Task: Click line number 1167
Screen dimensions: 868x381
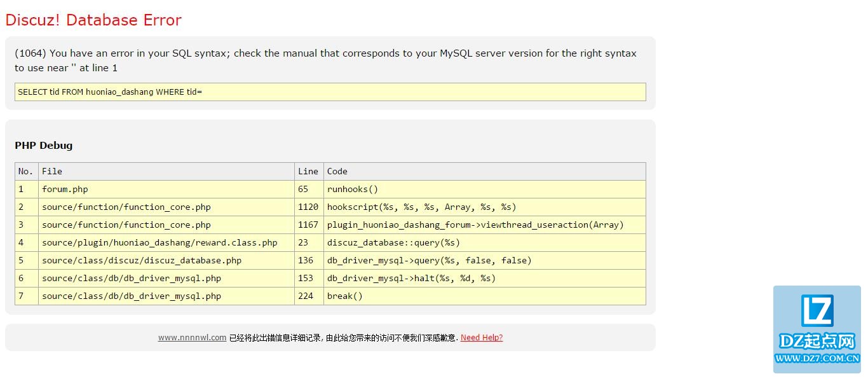Action: 309,225
